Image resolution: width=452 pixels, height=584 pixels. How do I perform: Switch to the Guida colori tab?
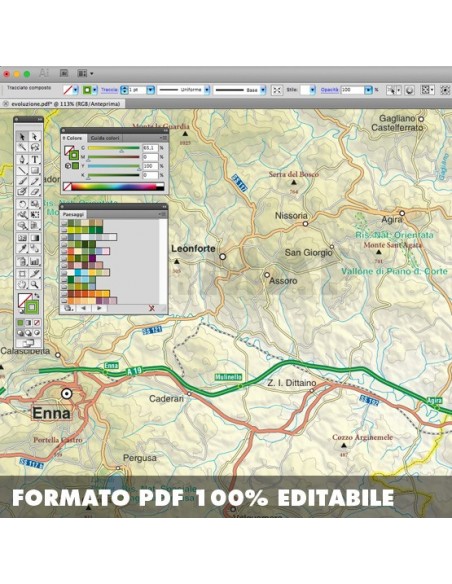tap(105, 138)
